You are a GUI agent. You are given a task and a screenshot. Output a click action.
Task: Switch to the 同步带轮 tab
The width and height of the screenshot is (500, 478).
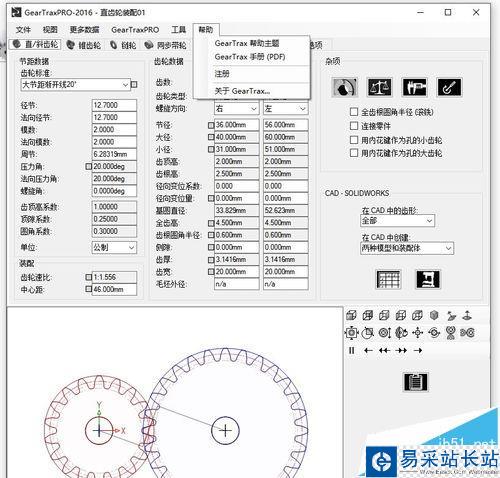pyautogui.click(x=165, y=45)
